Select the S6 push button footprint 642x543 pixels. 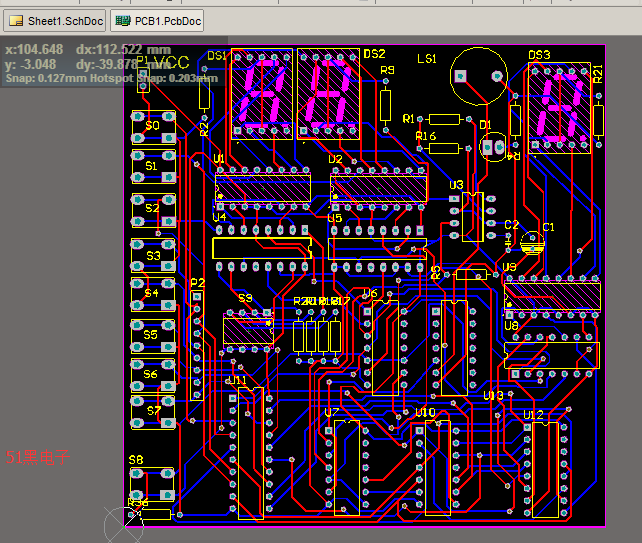click(x=153, y=376)
